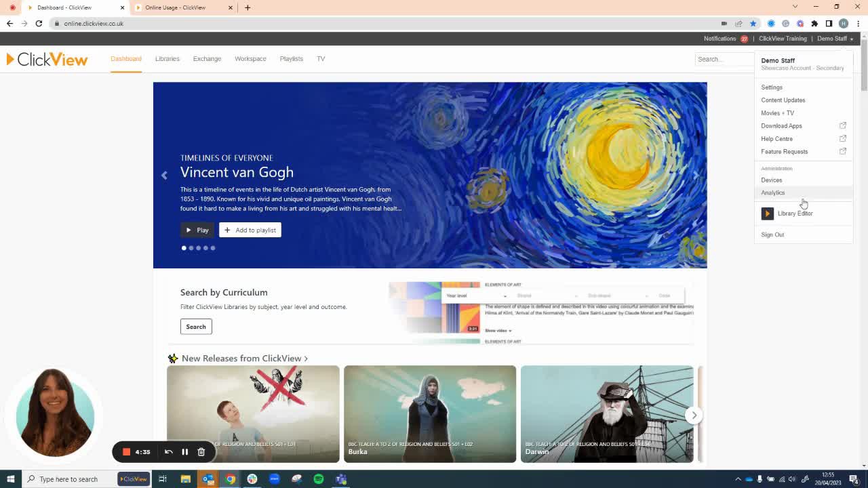Viewport: 868px width, 488px height.
Task: Select Movies + TV menu item
Action: click(x=777, y=113)
